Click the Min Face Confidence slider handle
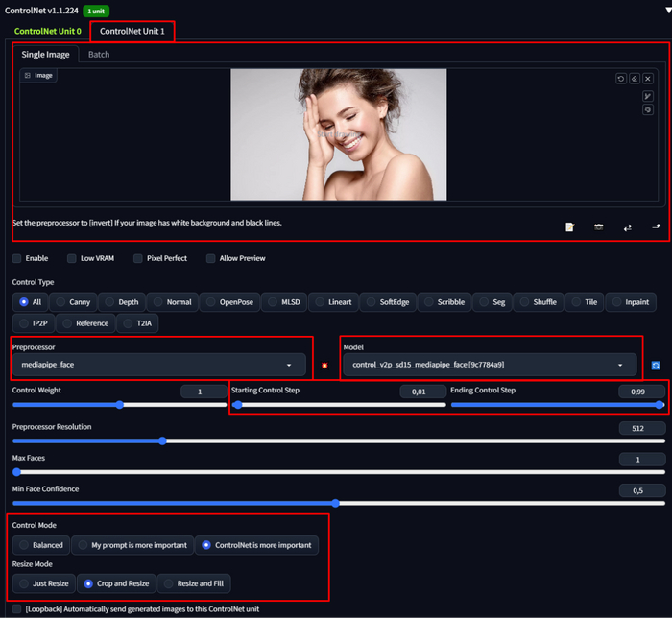Screen dimensions: 672x618 coord(336,503)
